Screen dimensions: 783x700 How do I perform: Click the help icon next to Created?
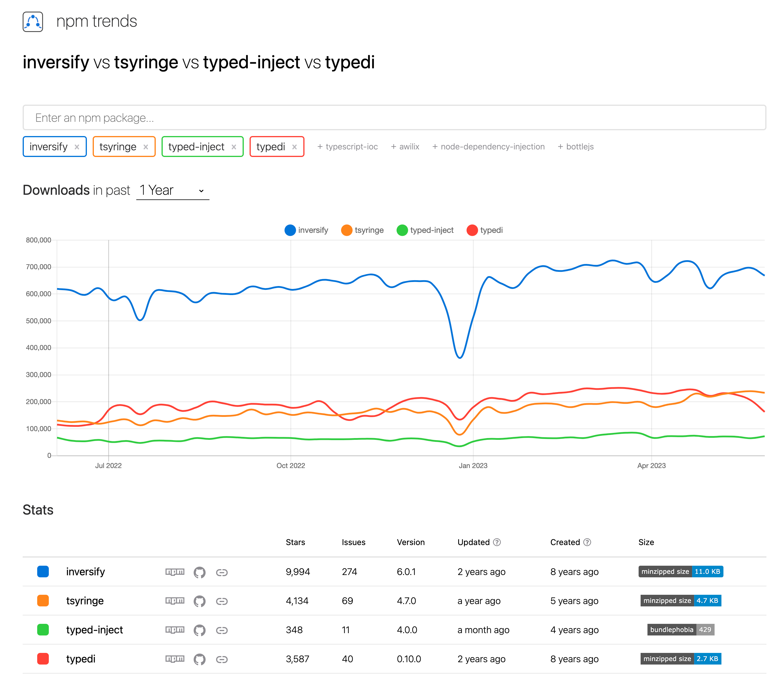click(x=587, y=542)
